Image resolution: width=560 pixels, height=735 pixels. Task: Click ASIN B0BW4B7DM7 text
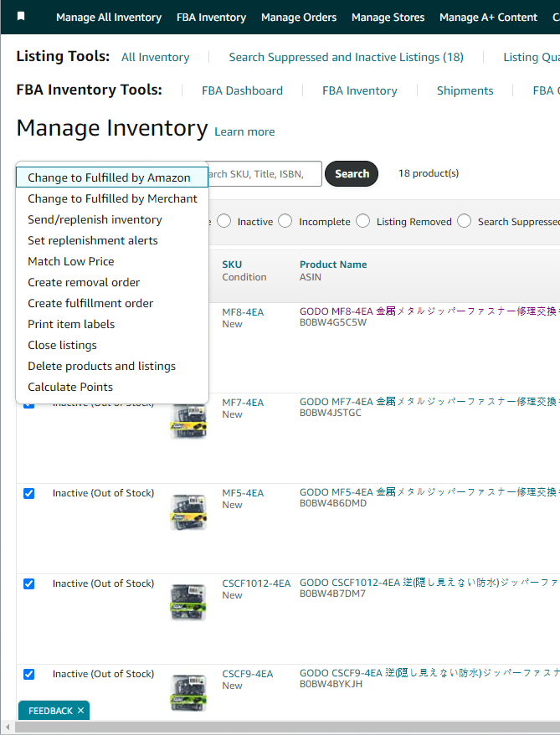click(x=332, y=594)
